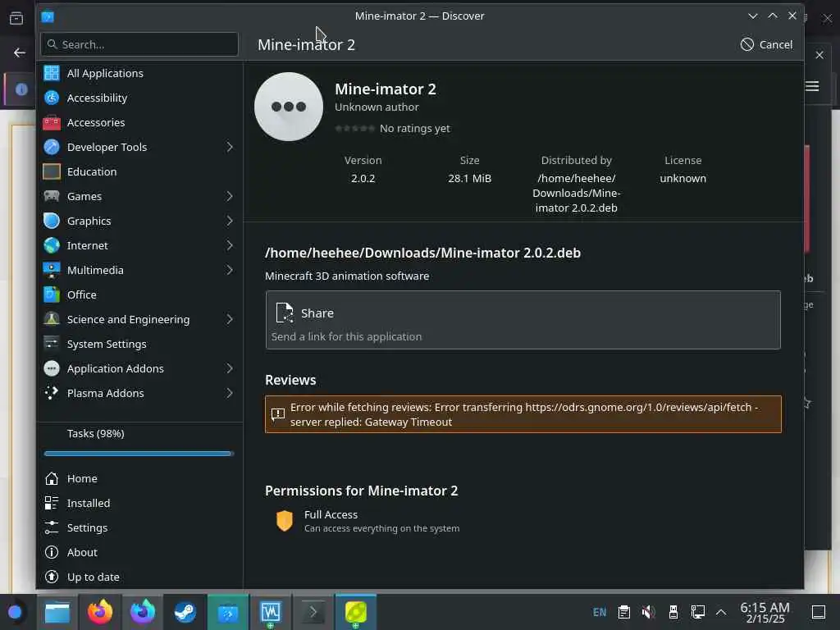Click the reviews error message
Viewport: 840px width, 630px height.
click(x=523, y=414)
